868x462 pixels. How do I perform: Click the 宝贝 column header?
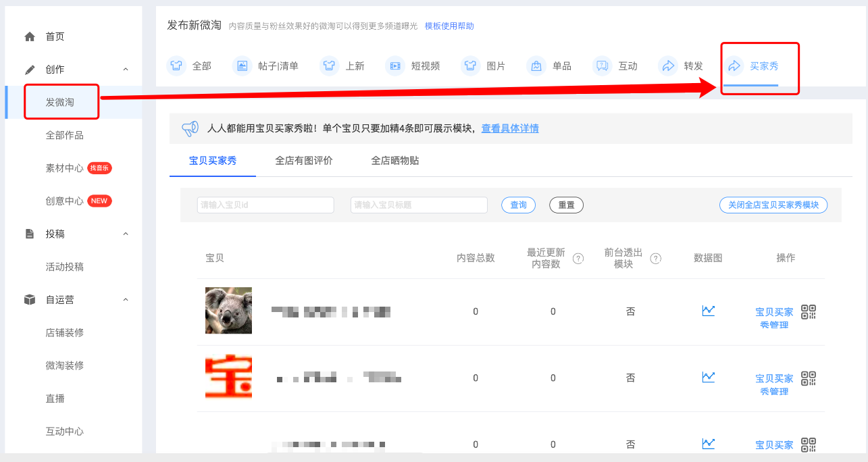tap(215, 258)
